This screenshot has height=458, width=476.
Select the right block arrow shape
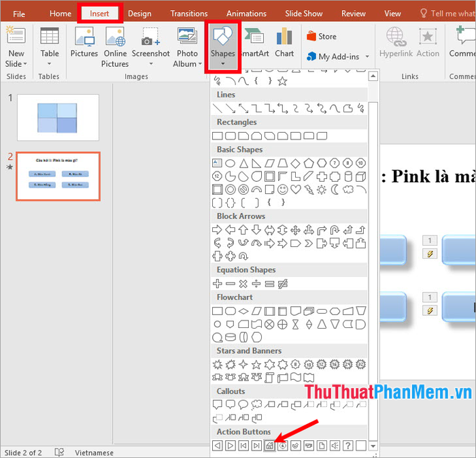click(x=218, y=229)
